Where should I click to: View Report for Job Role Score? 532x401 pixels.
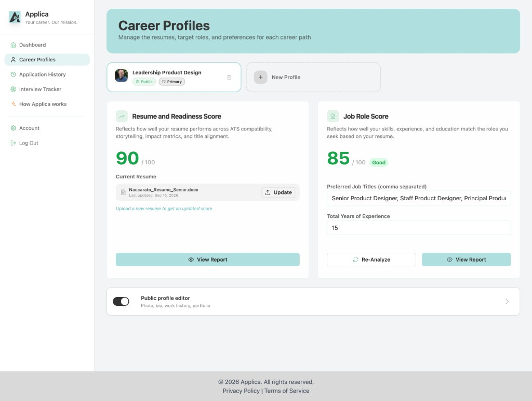466,260
